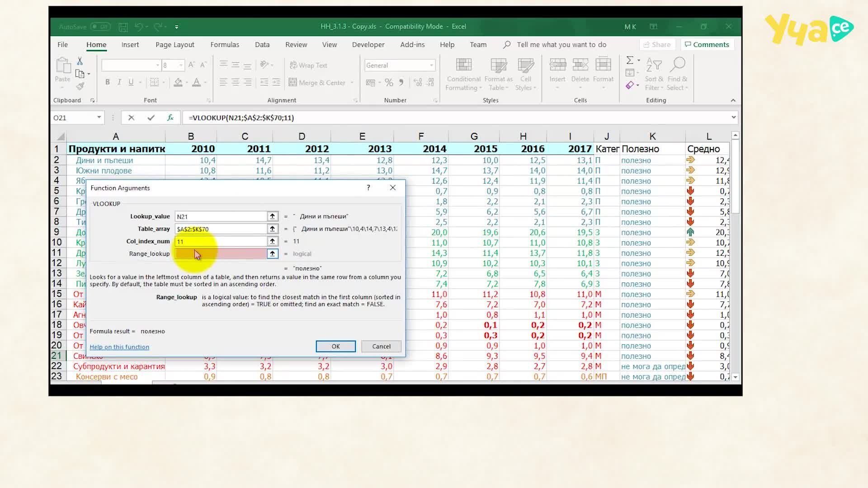Open the File tab
This screenshot has width=868, height=488.
[62, 44]
